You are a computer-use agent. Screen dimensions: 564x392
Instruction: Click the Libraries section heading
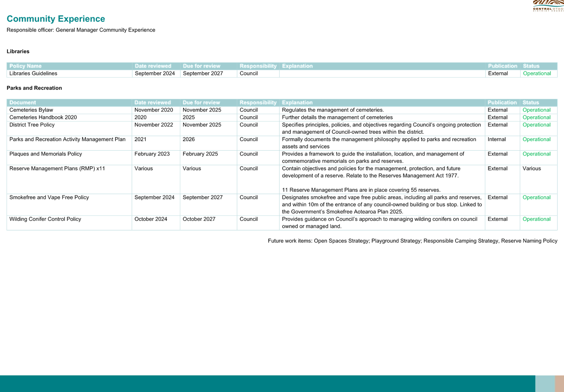(18, 51)
